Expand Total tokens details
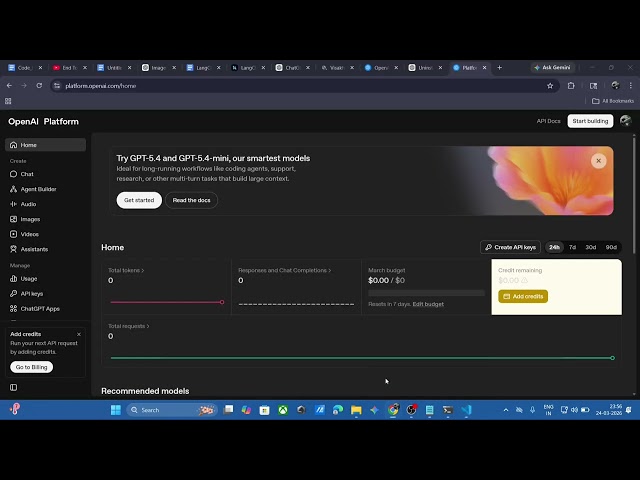 tap(126, 270)
